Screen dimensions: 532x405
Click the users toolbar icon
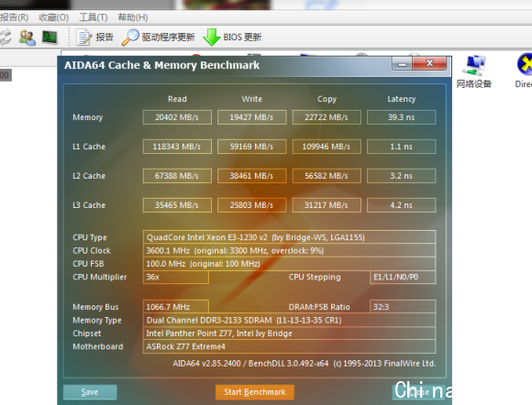28,38
